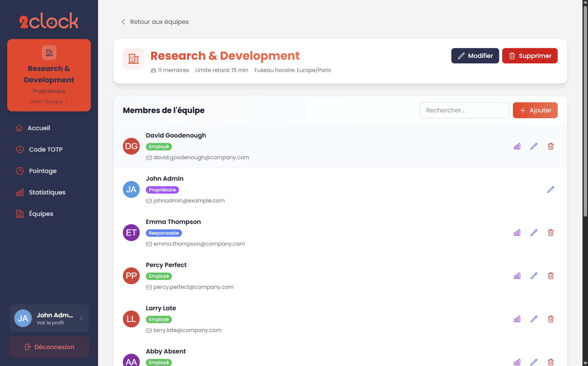The height and width of the screenshot is (366, 588).
Task: View Emma Thompson's statistics chart icon
Action: pyautogui.click(x=517, y=233)
